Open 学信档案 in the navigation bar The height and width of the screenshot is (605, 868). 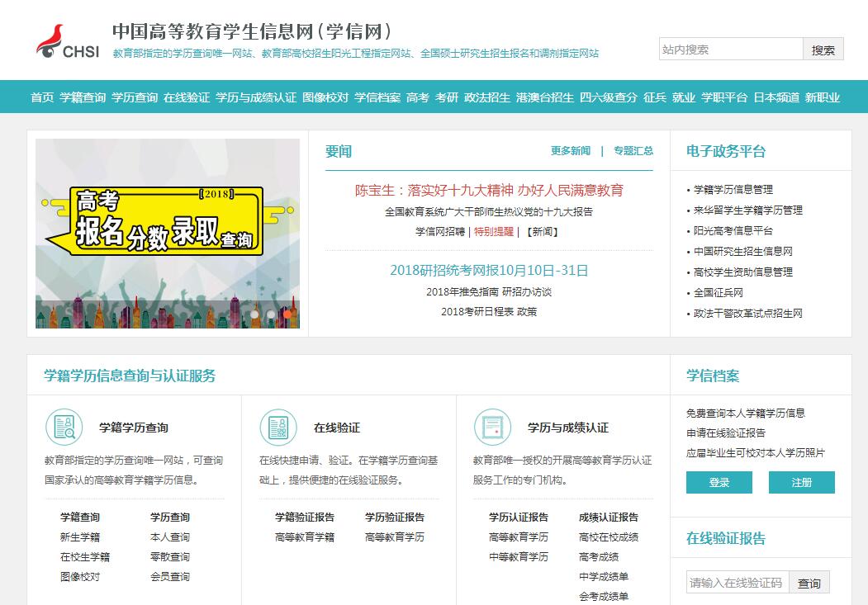(x=377, y=97)
